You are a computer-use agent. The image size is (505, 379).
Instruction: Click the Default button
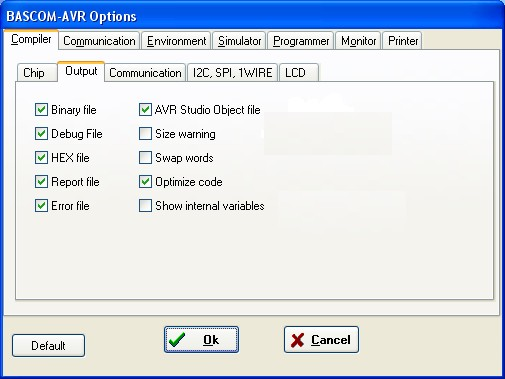tap(48, 345)
